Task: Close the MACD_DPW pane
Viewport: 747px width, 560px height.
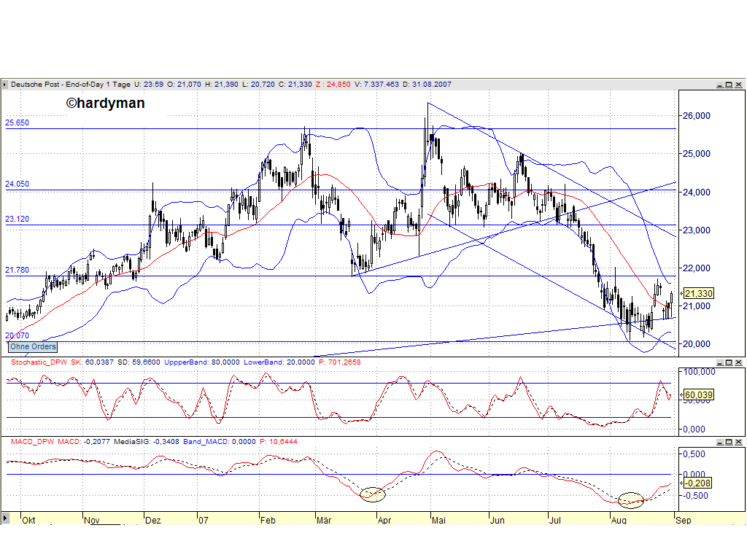Action: pos(738,442)
